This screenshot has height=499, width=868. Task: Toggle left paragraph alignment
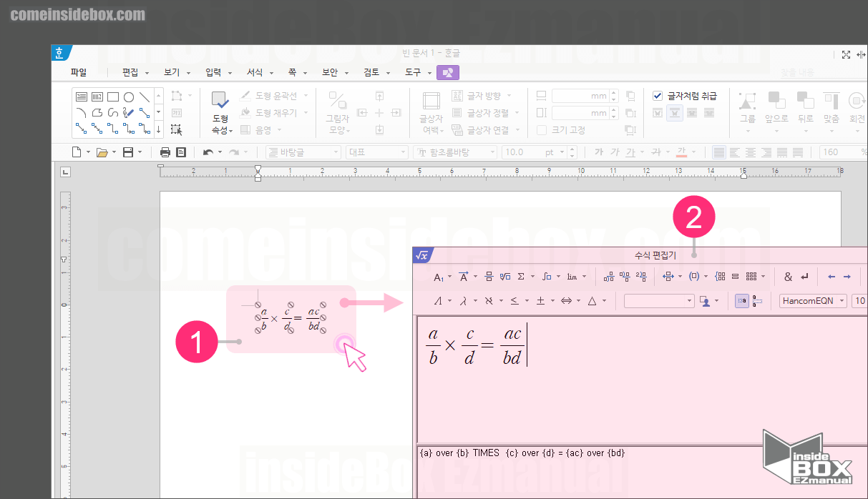pyautogui.click(x=735, y=152)
